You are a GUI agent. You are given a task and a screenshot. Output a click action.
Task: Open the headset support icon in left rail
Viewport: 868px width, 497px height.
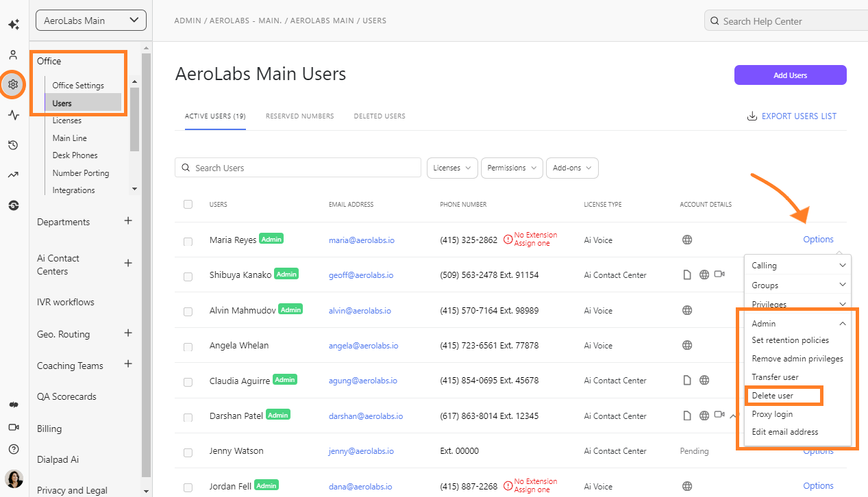click(13, 205)
